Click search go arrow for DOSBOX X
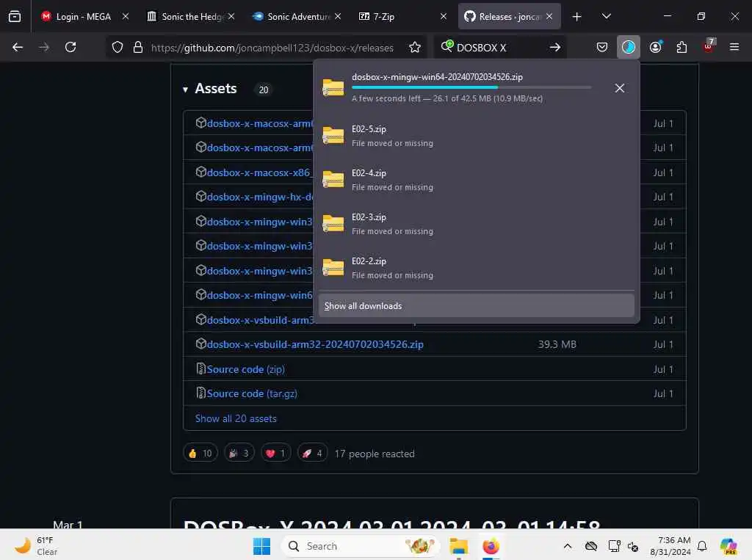The width and height of the screenshot is (752, 560). [x=555, y=47]
